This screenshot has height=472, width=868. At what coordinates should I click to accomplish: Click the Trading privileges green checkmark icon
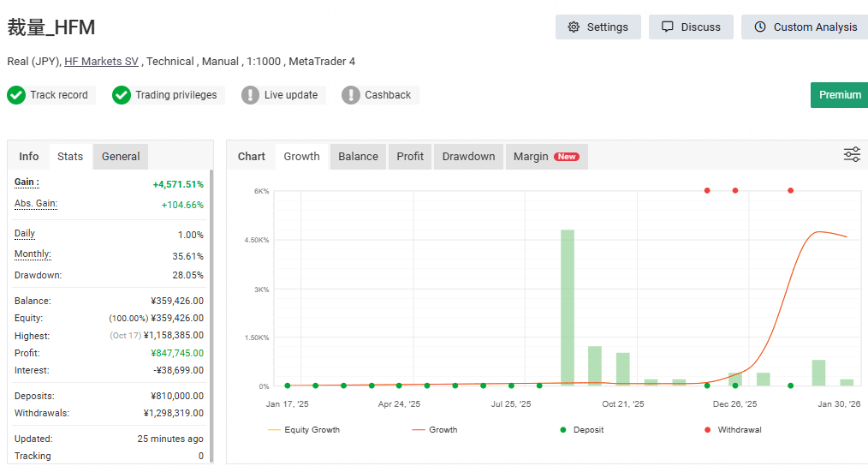click(122, 95)
